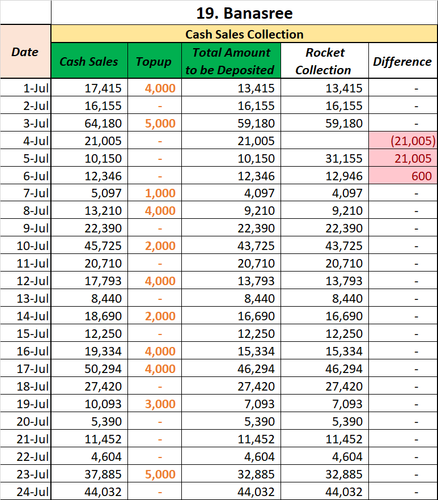438x500 pixels.
Task: Click cash sales value 64,180
Action: coord(89,123)
